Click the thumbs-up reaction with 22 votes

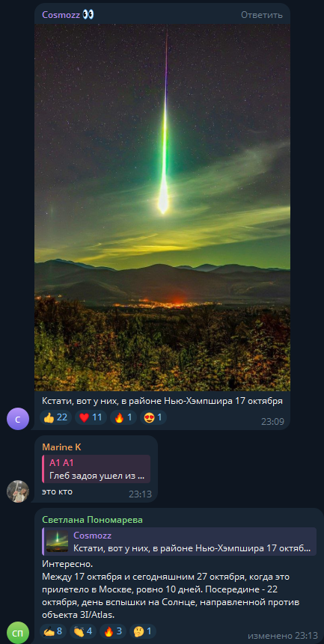tap(56, 417)
